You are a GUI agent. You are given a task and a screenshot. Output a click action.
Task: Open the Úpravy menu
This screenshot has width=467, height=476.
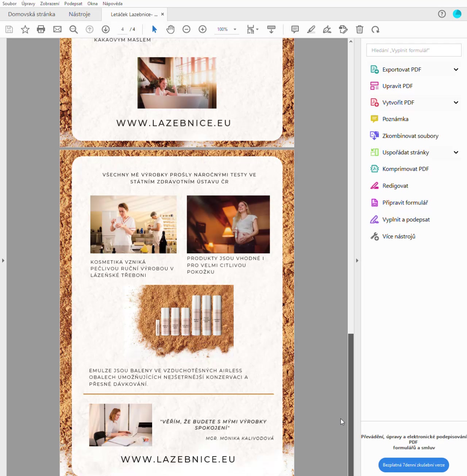pos(28,4)
